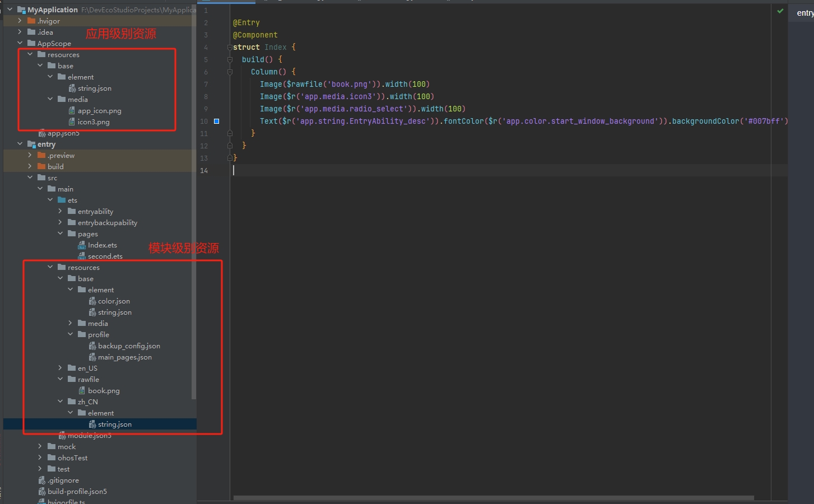The width and height of the screenshot is (814, 504).
Task: Click the .gitignore file icon
Action: tap(42, 480)
